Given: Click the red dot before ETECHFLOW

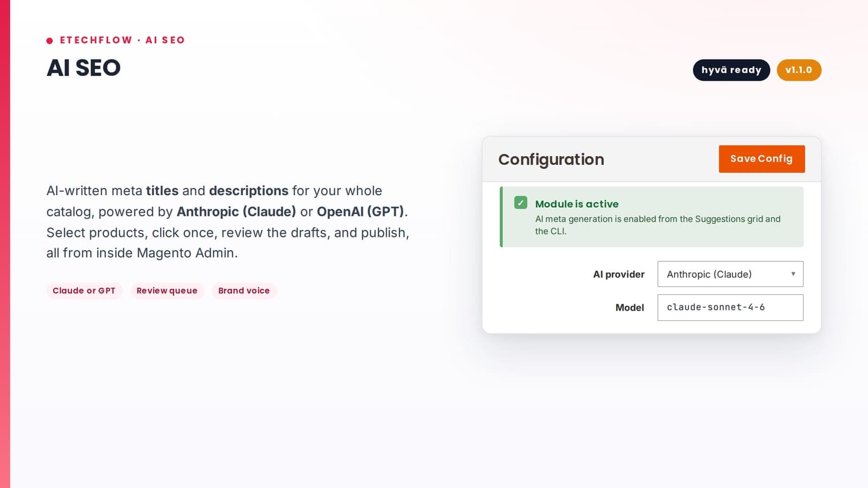Looking at the screenshot, I should [50, 41].
